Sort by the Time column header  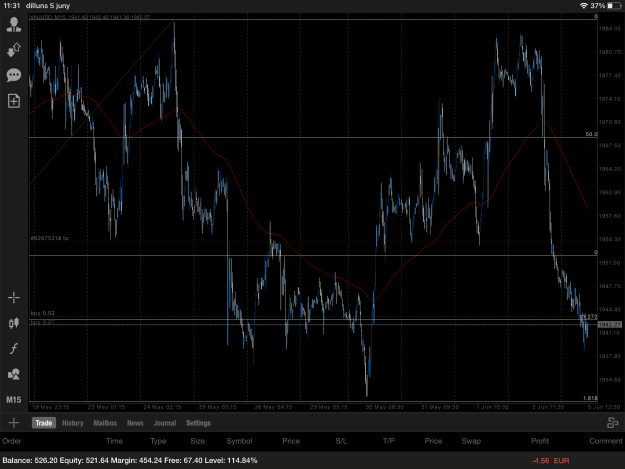point(114,441)
